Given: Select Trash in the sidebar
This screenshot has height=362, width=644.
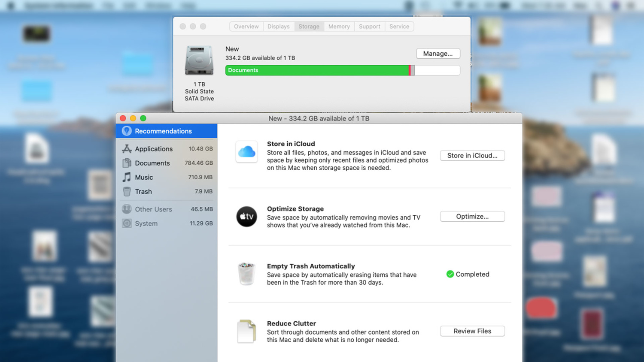Looking at the screenshot, I should pyautogui.click(x=143, y=192).
